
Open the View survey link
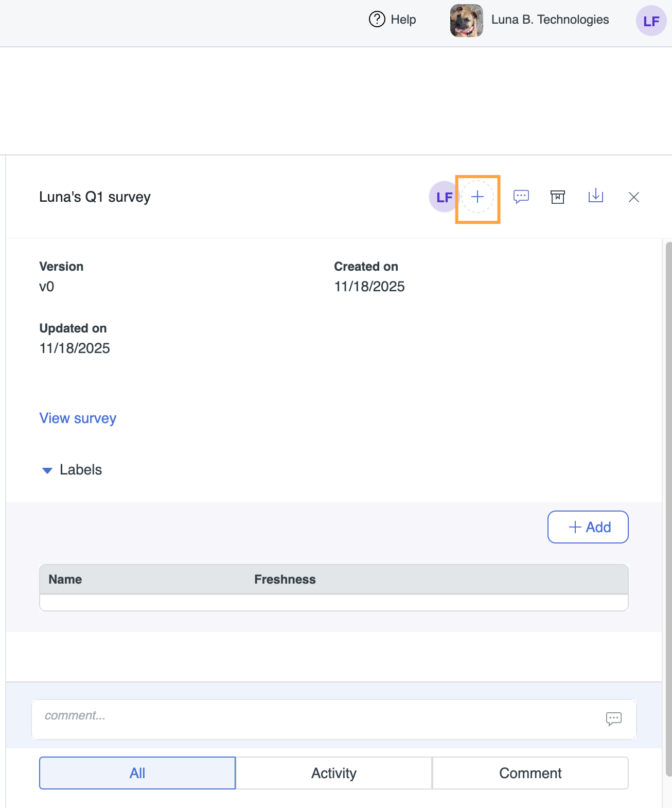78,418
